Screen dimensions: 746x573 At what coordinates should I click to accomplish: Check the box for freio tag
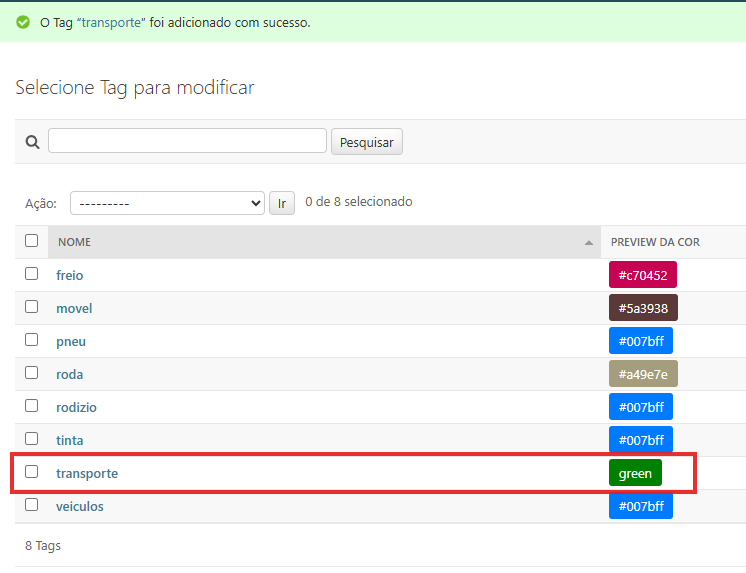pyautogui.click(x=32, y=274)
